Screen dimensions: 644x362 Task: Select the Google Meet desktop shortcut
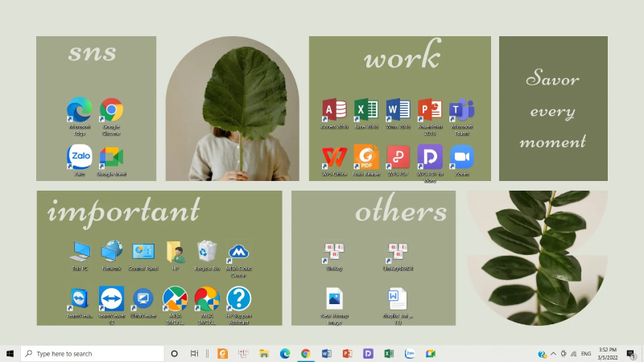tap(111, 160)
